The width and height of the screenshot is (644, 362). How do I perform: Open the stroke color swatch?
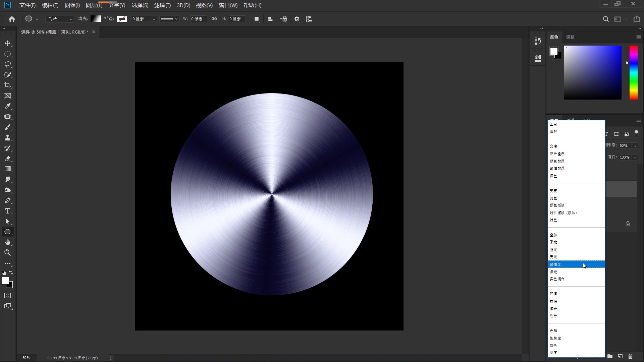click(122, 19)
